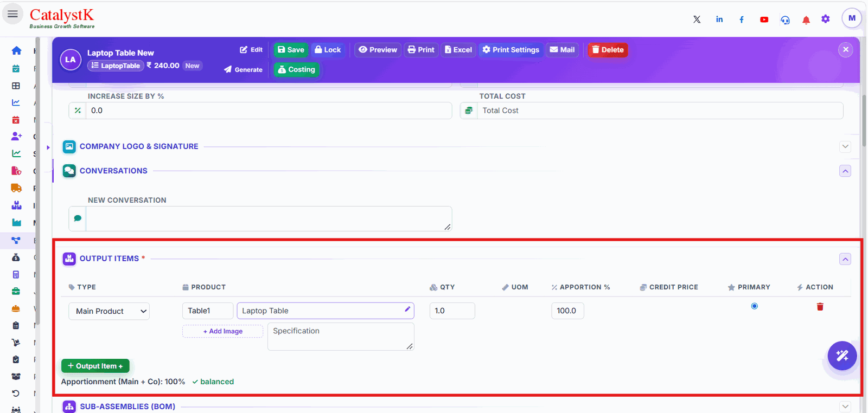This screenshot has height=413, width=868.
Task: Open the calculator icon in sidebar
Action: click(16, 274)
